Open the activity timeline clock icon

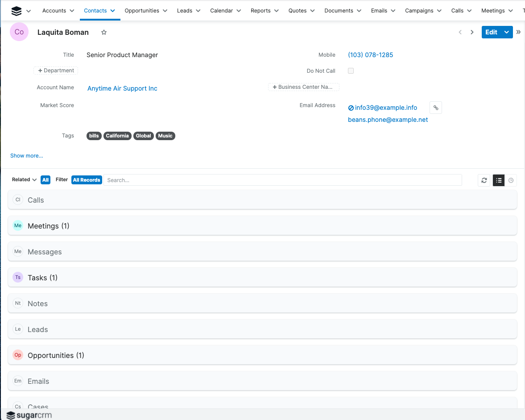(x=511, y=180)
